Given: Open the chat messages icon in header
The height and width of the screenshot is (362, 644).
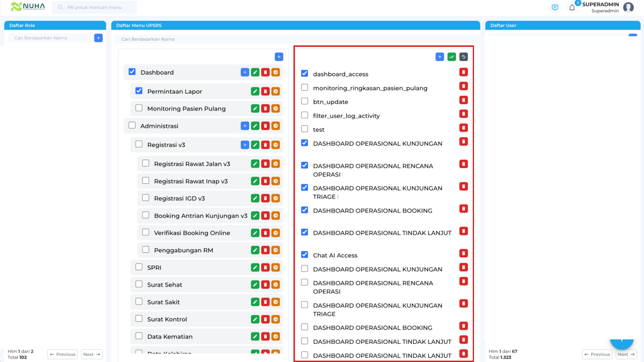Looking at the screenshot, I should pyautogui.click(x=555, y=8).
